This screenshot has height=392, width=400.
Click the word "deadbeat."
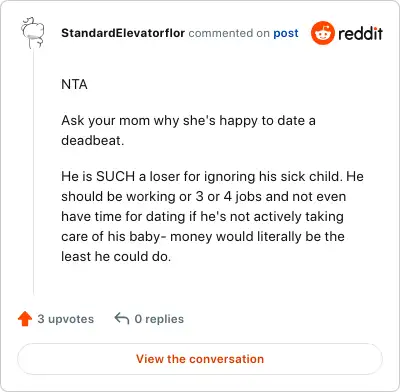pos(93,140)
